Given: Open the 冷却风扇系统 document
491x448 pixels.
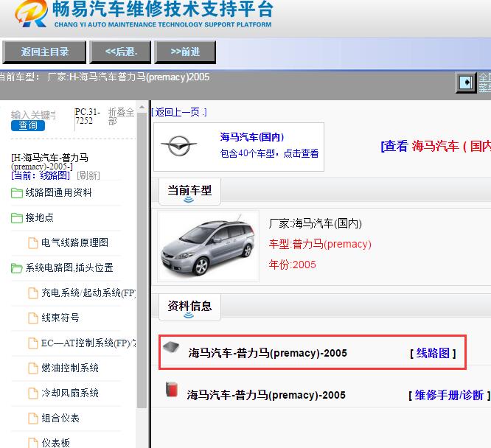Looking at the screenshot, I should (x=70, y=393).
